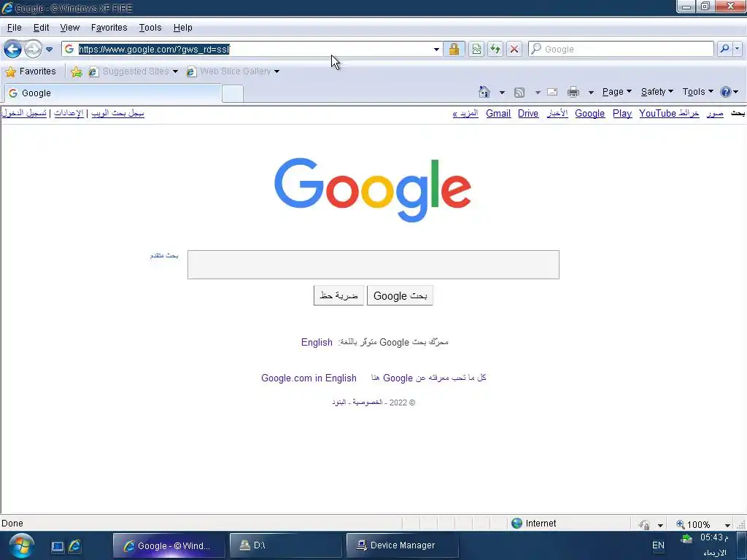Viewport: 747px width, 560px height.
Task: Open the zoom level 100% control
Action: click(703, 524)
